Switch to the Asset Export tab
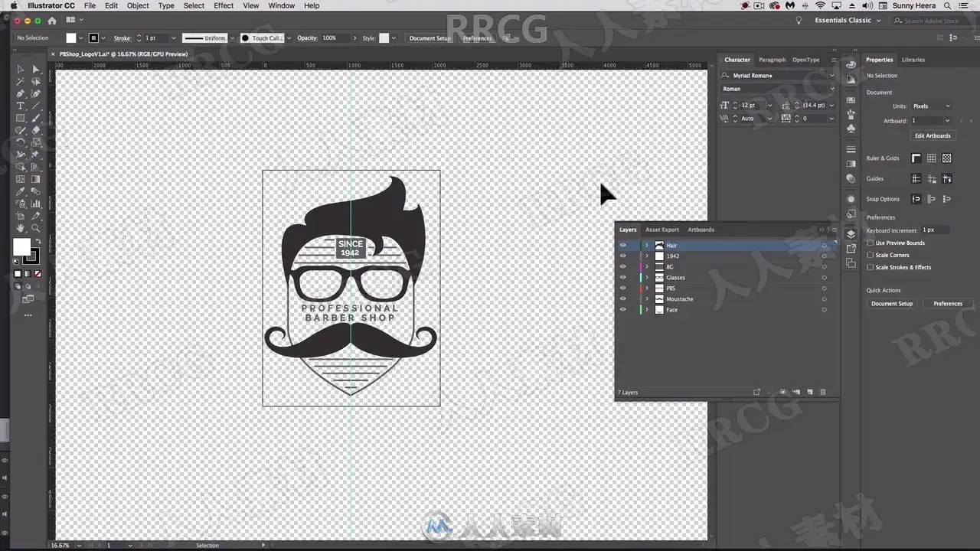The height and width of the screenshot is (551, 980). [662, 230]
